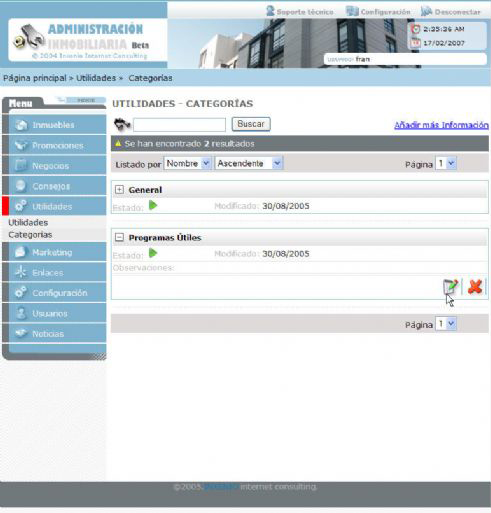Click the search binoculars icon
Image resolution: width=491 pixels, height=513 pixels.
pyautogui.click(x=122, y=124)
